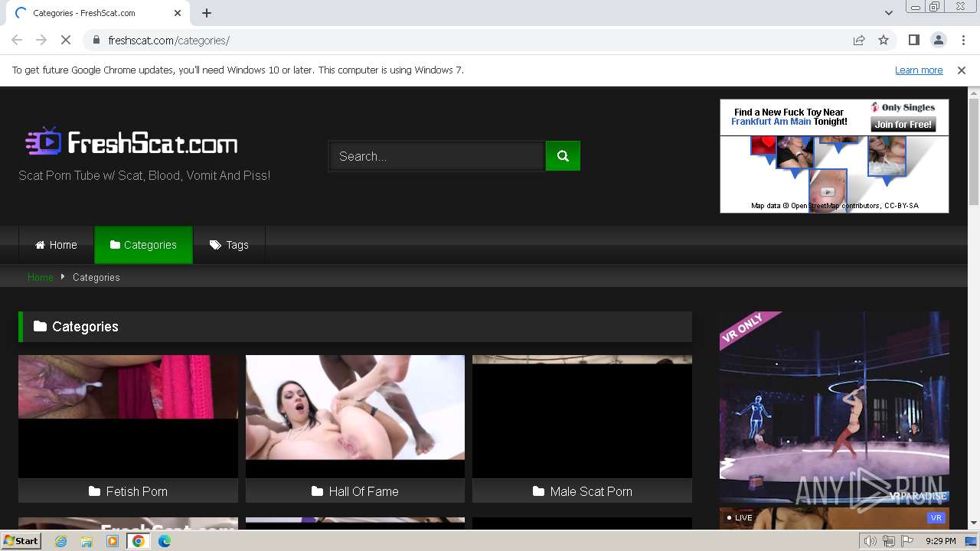Click the site logo in the header
This screenshot has height=551, width=980.
[x=132, y=142]
